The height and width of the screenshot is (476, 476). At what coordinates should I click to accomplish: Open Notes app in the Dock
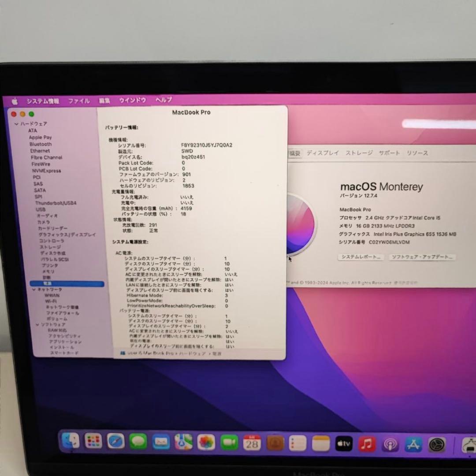point(321,444)
